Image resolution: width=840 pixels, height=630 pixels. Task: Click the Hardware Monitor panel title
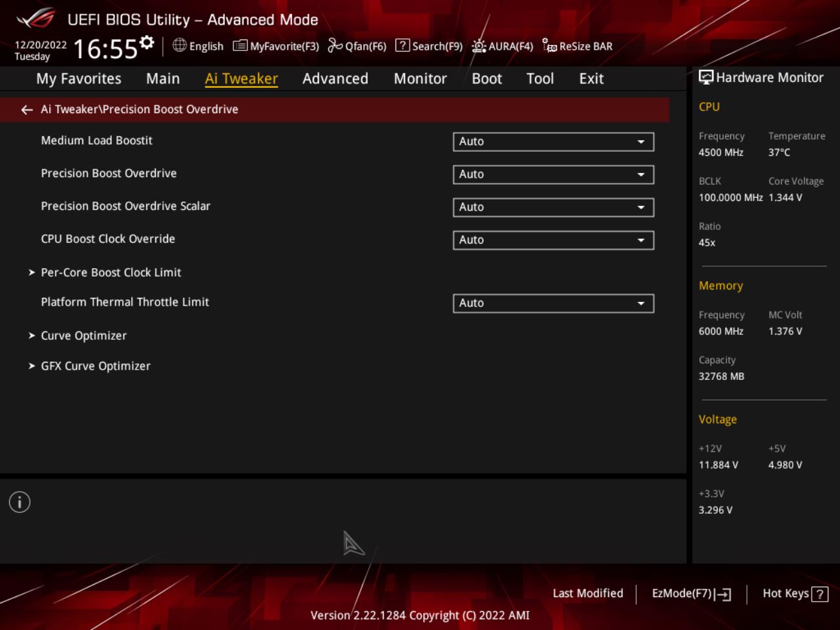click(x=770, y=78)
